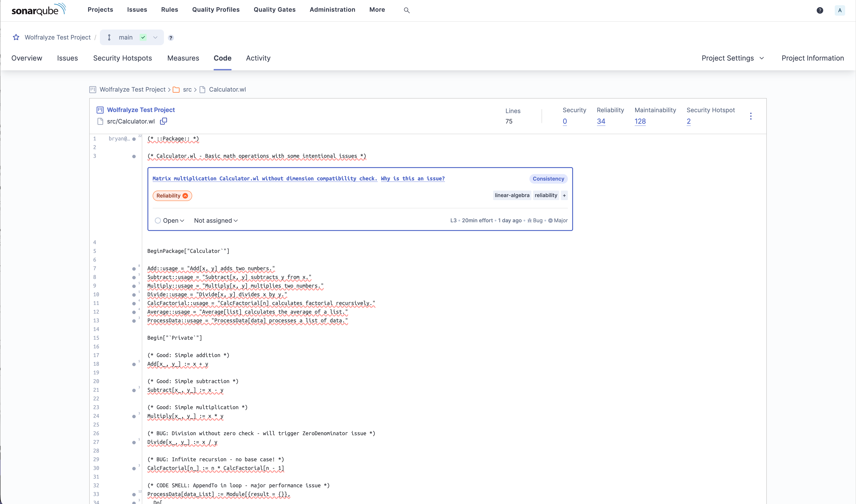856x504 pixels.
Task: Open the three-dot menu near file metrics
Action: tap(751, 116)
